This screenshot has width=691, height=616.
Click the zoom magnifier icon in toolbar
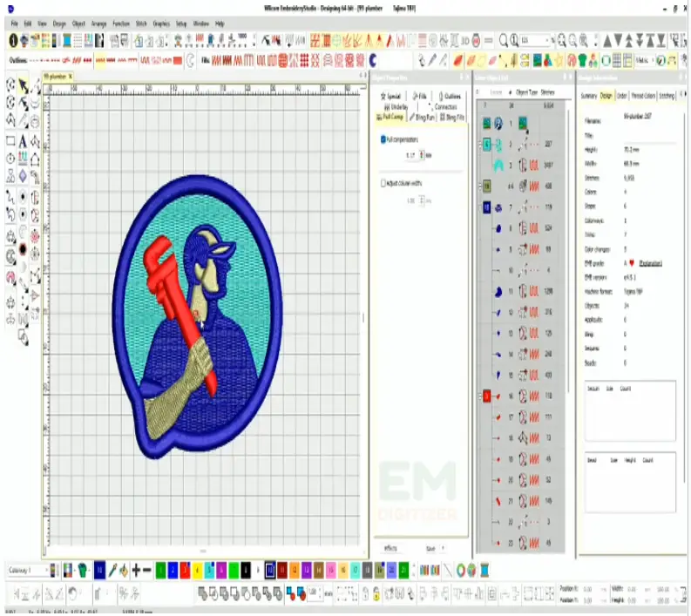point(504,41)
